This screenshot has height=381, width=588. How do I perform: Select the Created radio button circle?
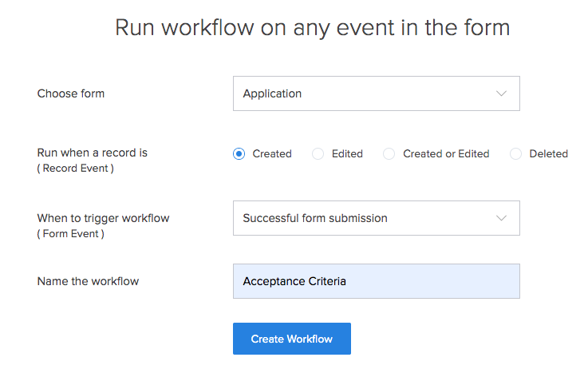point(239,154)
